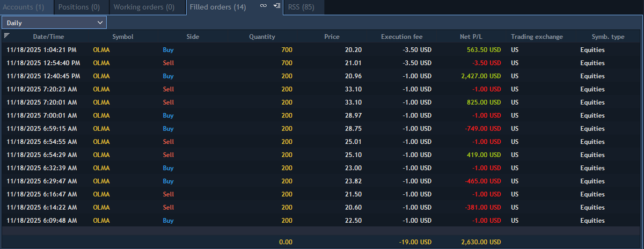Click Buy in the 6:09:48 AM row
The height and width of the screenshot is (249, 644).
169,221
